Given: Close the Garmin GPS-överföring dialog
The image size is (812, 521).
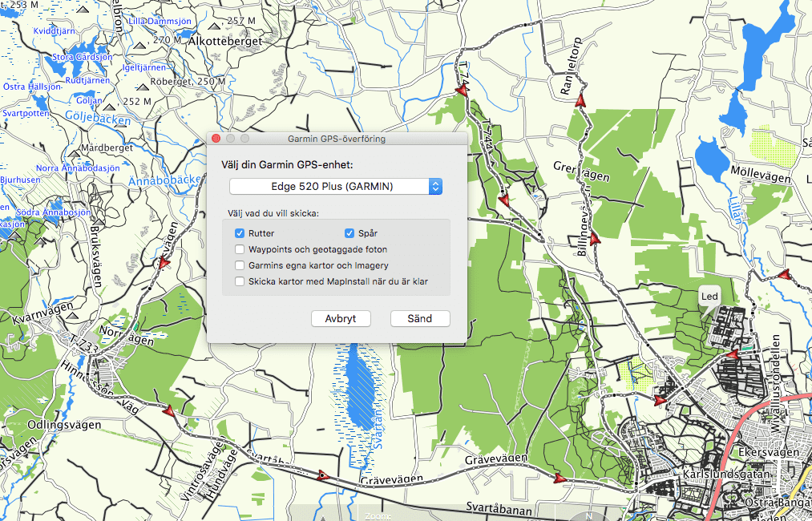Looking at the screenshot, I should (216, 139).
